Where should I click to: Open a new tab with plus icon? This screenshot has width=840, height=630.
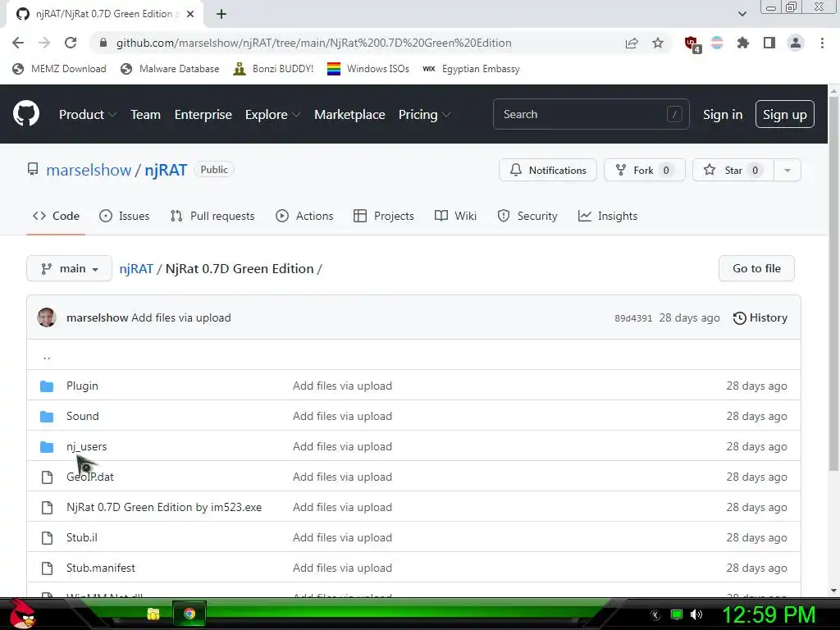[221, 14]
